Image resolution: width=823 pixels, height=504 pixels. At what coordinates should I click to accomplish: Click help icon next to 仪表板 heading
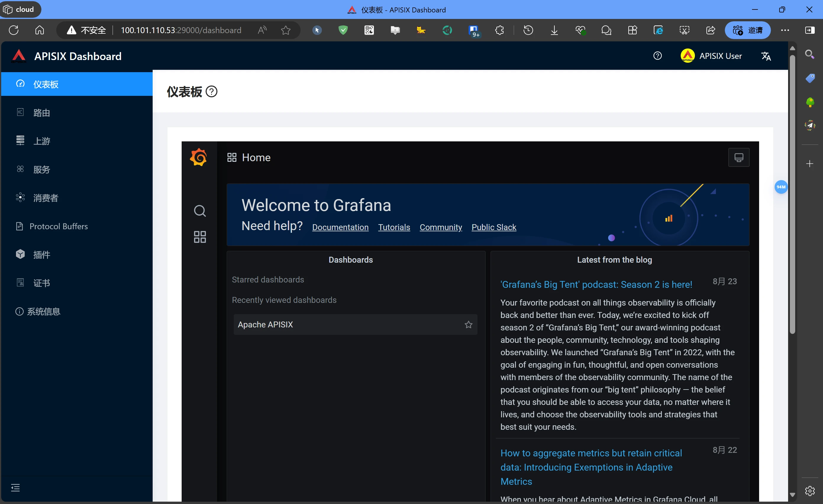[x=212, y=91]
